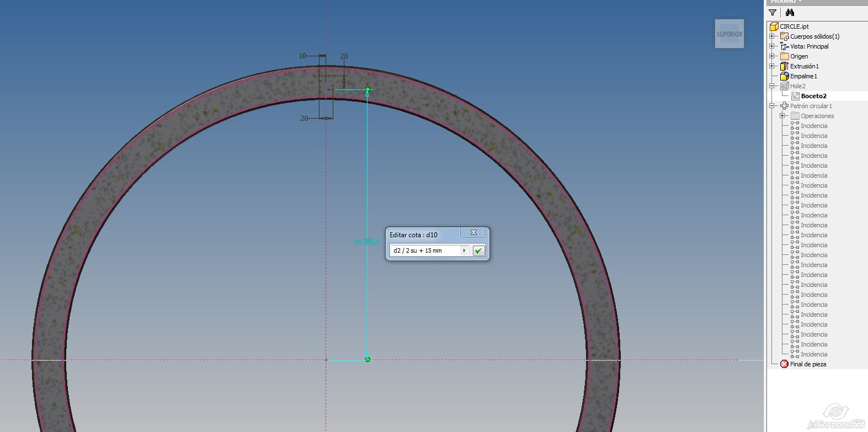Select the 10 dimension in sketch
868x432 pixels.
(302, 56)
